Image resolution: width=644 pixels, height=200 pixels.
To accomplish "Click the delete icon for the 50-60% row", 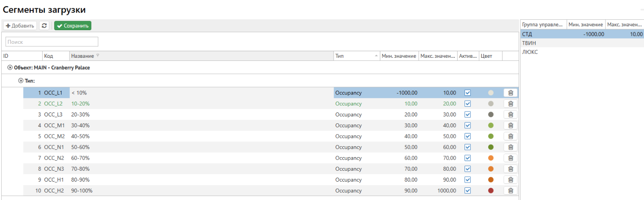I will 510,147.
